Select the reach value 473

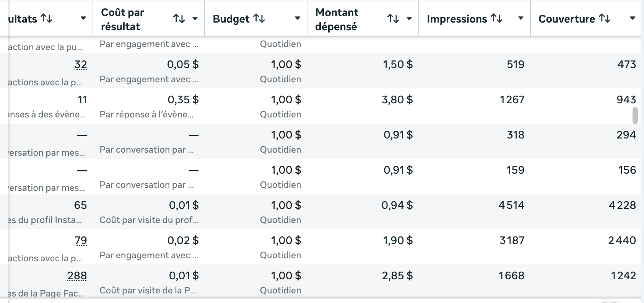(626, 65)
